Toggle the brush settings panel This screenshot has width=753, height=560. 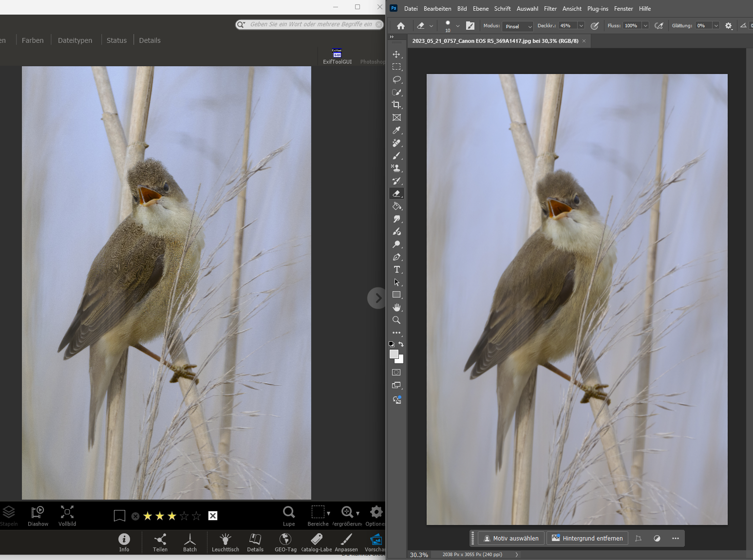click(x=470, y=26)
